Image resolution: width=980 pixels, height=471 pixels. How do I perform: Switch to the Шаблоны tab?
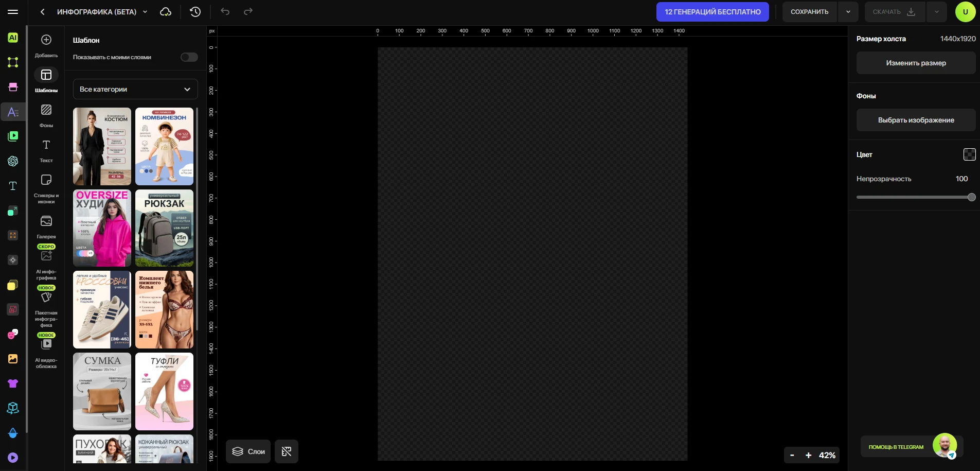point(46,81)
